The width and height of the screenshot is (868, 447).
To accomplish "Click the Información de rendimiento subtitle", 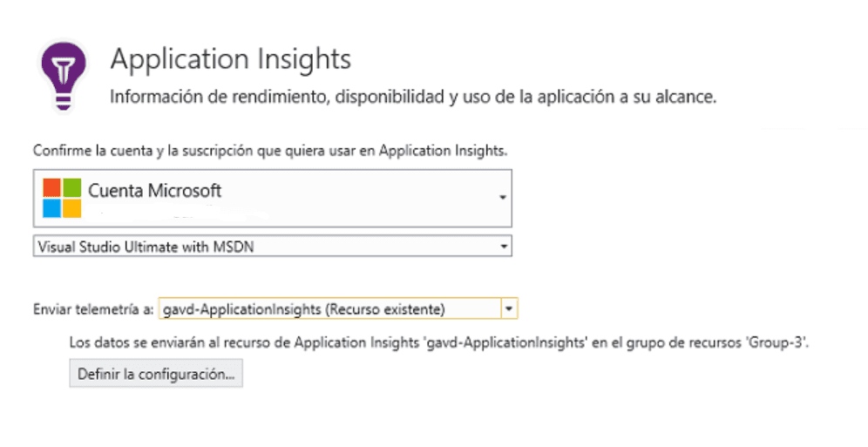I will [x=413, y=98].
